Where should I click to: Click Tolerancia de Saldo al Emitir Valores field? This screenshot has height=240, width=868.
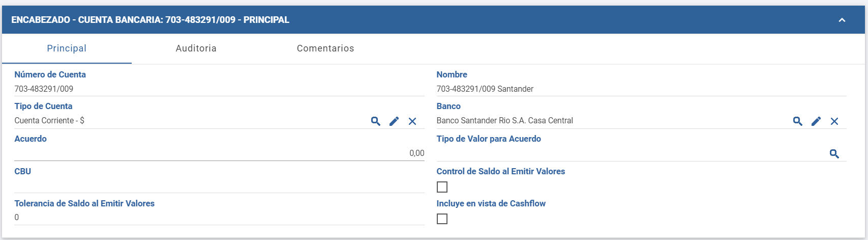pos(219,218)
